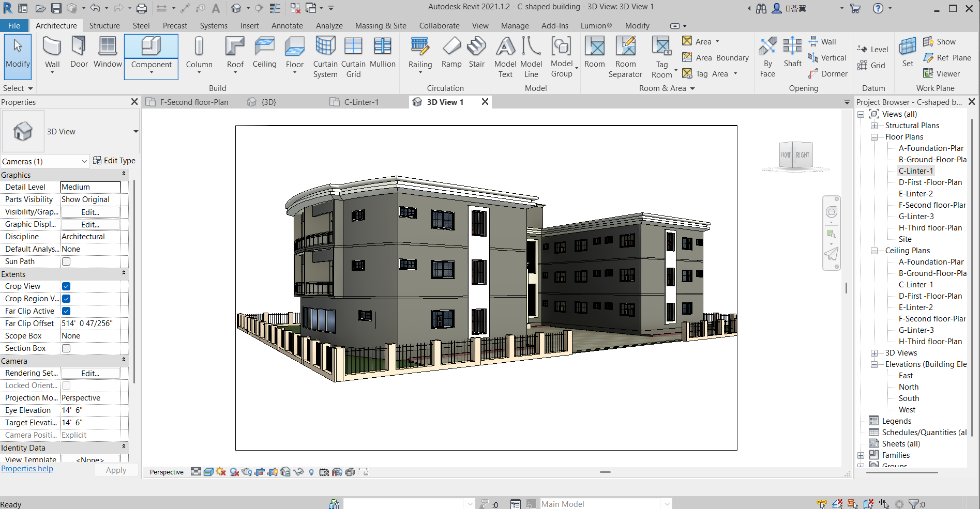980x509 pixels.
Task: Select the Window tool
Action: tap(108, 52)
